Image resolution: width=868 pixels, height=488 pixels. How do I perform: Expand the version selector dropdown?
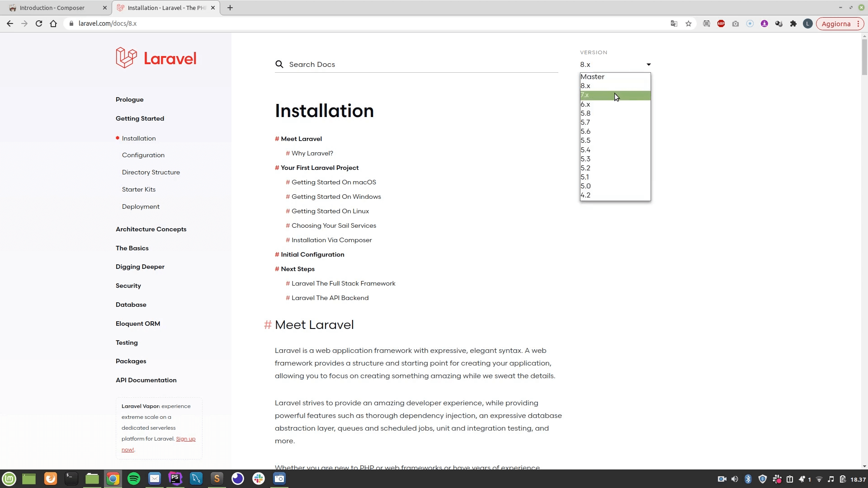(x=614, y=64)
